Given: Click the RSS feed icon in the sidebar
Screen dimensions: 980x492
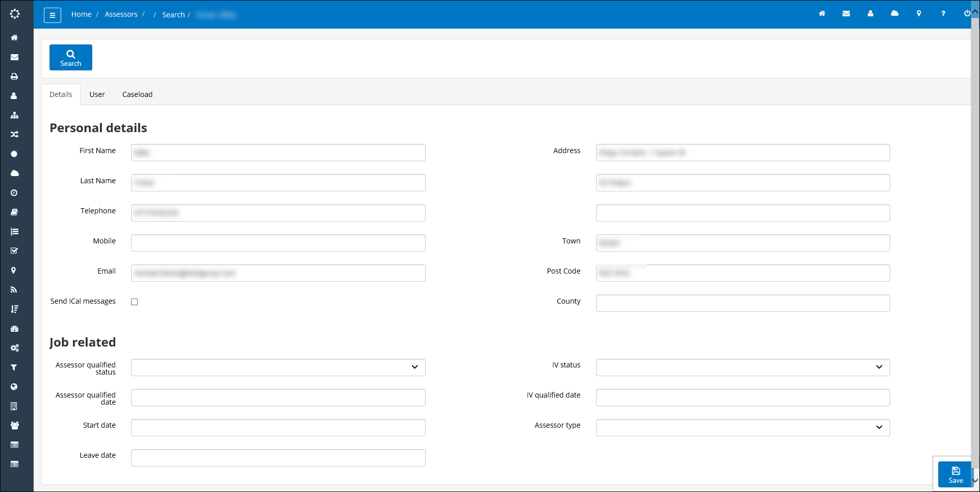Looking at the screenshot, I should coord(14,289).
